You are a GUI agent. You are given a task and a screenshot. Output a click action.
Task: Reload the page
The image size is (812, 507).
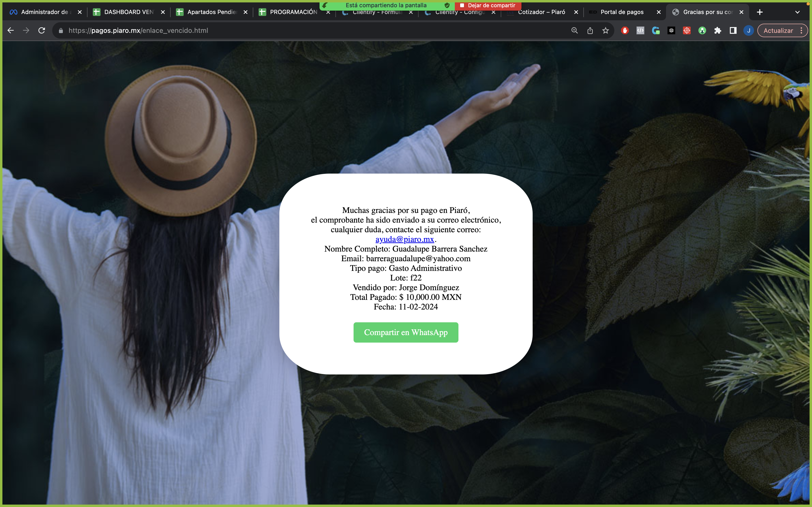pyautogui.click(x=42, y=30)
